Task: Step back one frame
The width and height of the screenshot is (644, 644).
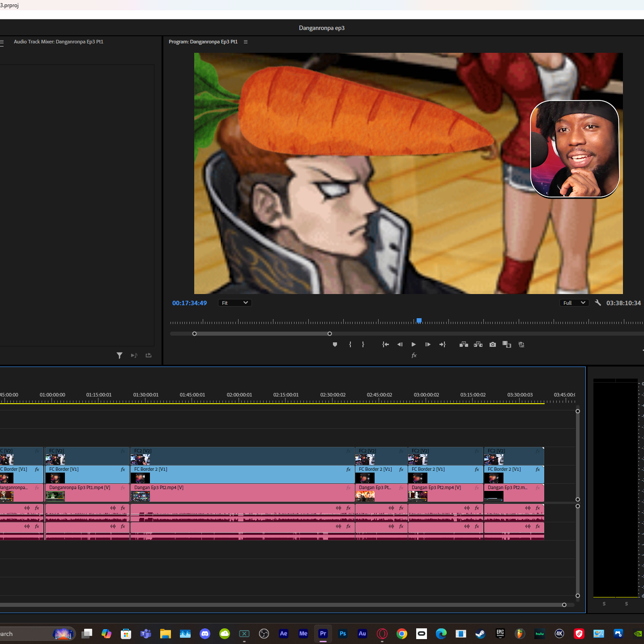Action: coord(400,345)
